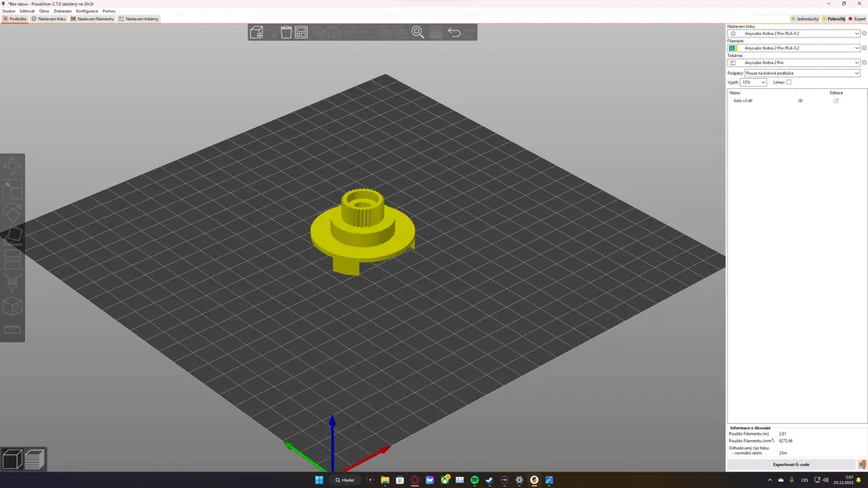This screenshot has height=488, width=868.
Task: Open the Konfigurace menu
Action: click(x=87, y=11)
